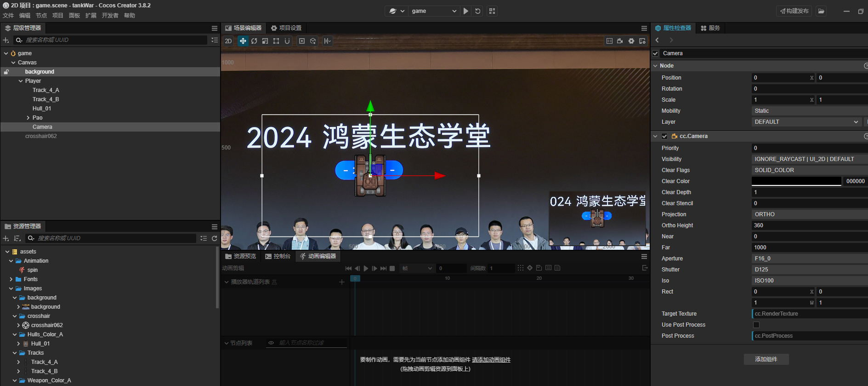Click the pivot/center mode icon
The image size is (868, 386).
click(x=302, y=41)
